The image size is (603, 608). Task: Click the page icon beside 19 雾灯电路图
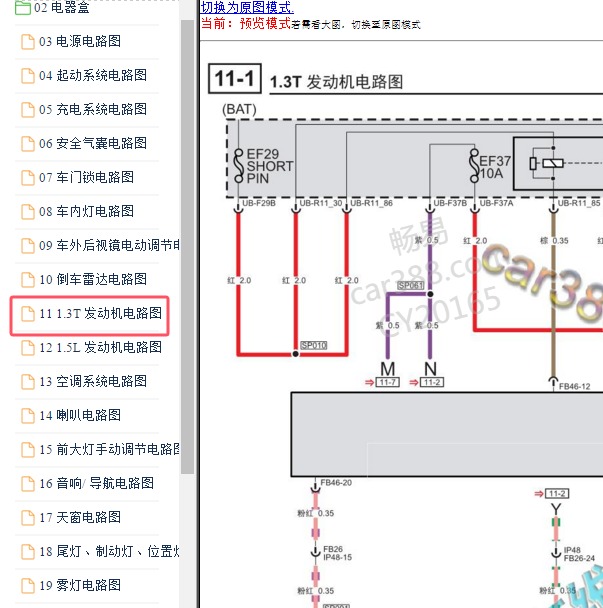(28, 586)
